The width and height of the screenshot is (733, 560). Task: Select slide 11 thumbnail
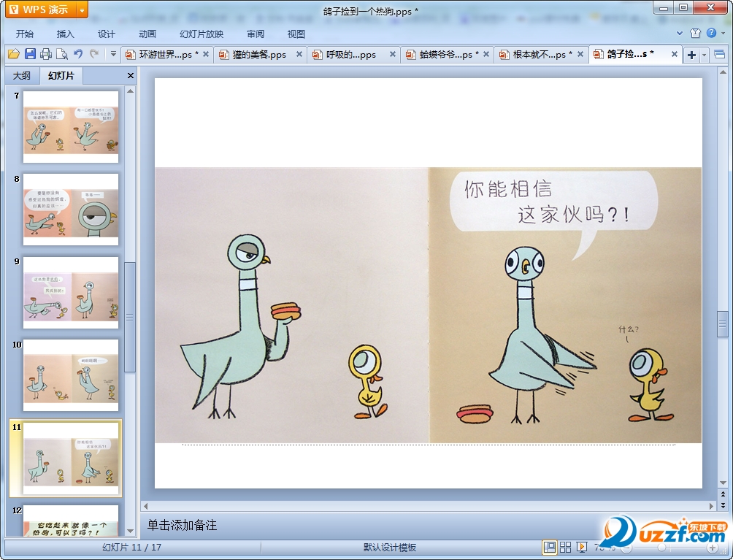point(71,458)
